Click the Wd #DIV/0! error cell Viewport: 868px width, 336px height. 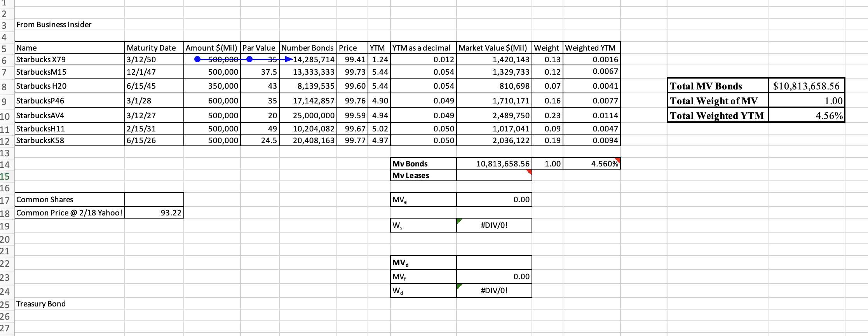pyautogui.click(x=494, y=290)
